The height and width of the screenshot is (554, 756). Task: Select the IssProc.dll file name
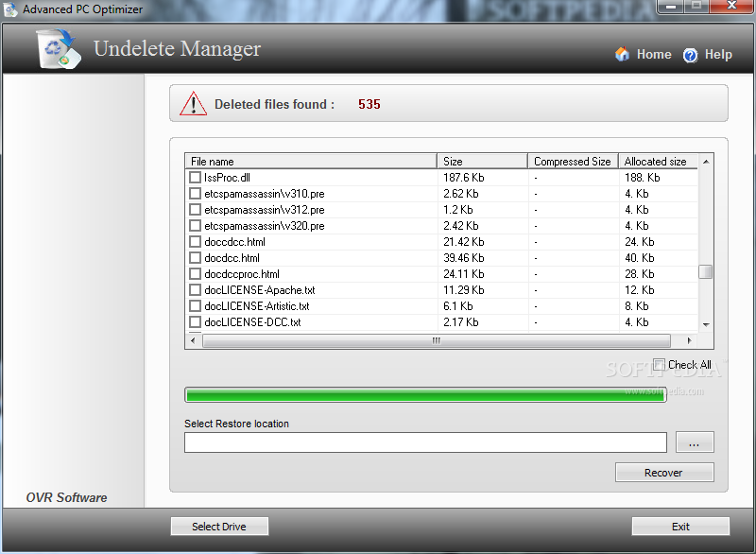pyautogui.click(x=227, y=178)
